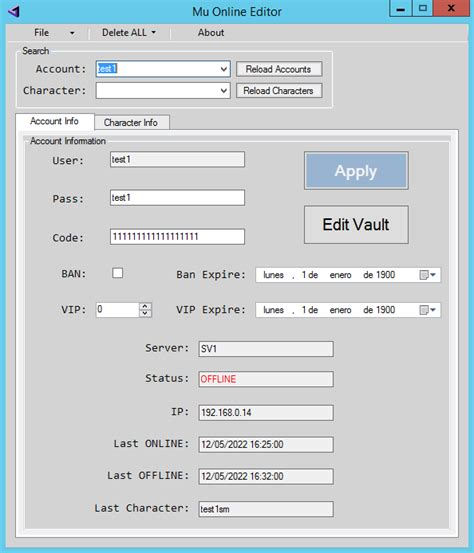The image size is (474, 553).
Task: Open the Delete ALL menu
Action: tap(129, 33)
